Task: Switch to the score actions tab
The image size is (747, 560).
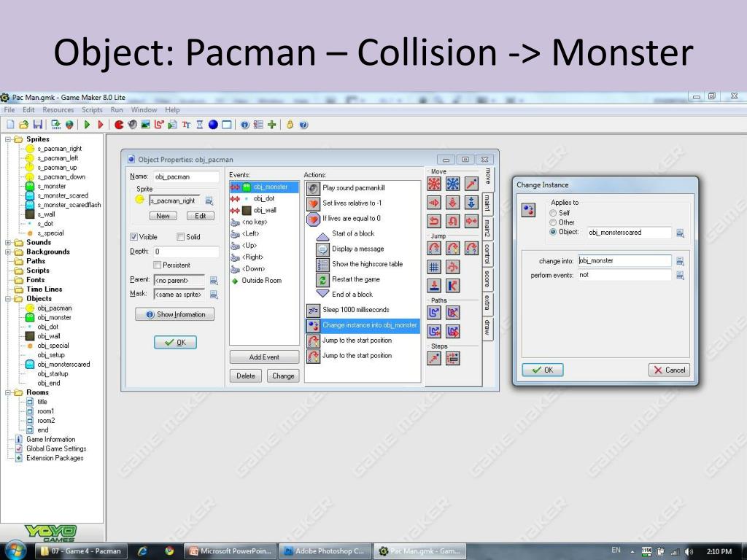Action: [487, 279]
